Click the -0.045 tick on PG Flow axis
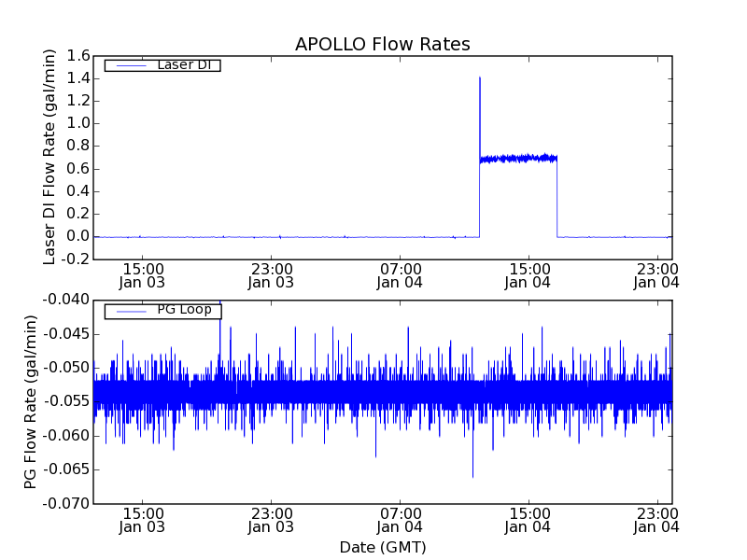The image size is (747, 560). pyautogui.click(x=66, y=333)
